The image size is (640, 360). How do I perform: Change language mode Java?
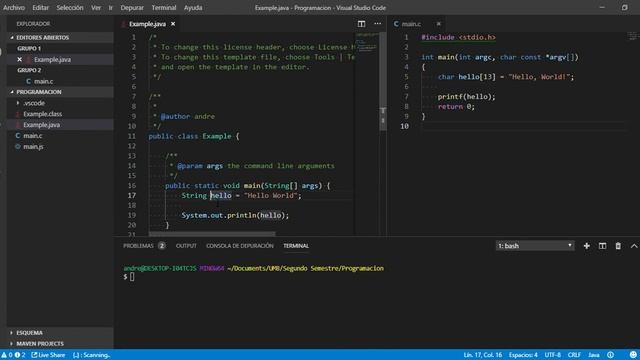click(593, 355)
